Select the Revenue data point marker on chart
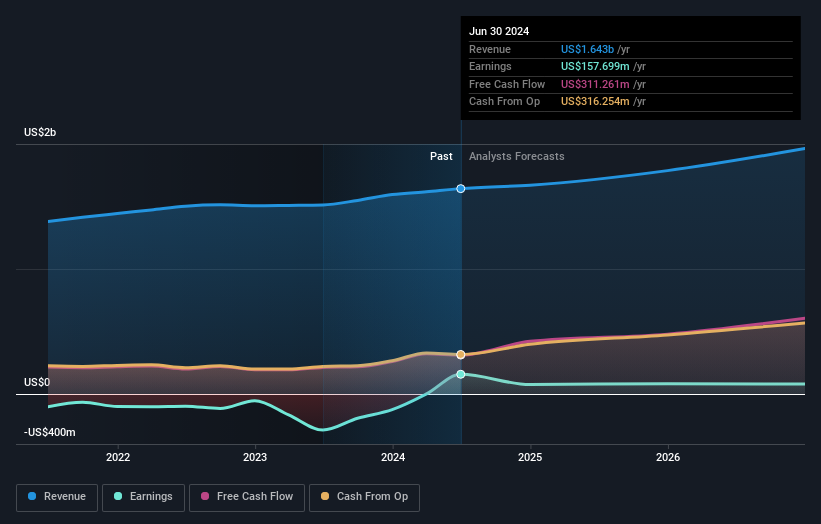 click(461, 188)
